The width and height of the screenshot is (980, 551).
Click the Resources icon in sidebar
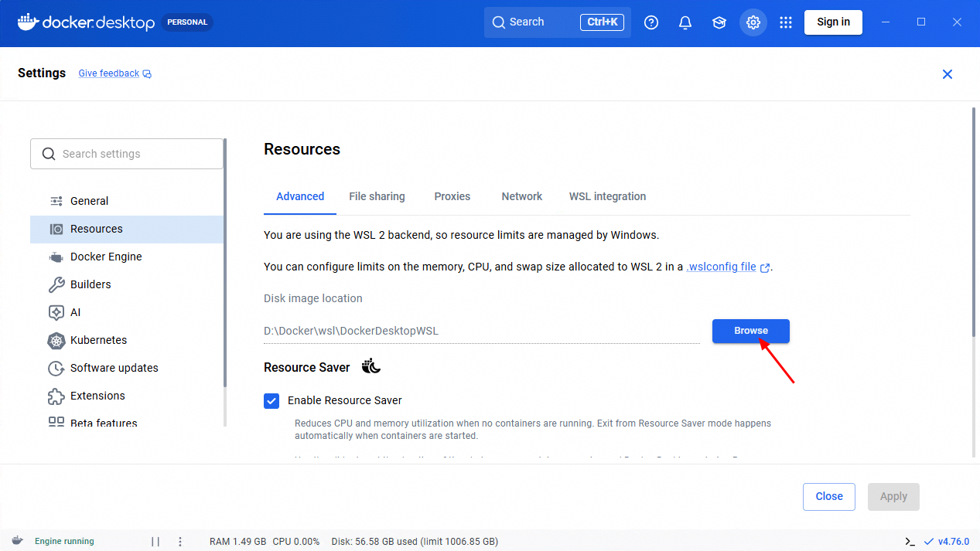(56, 229)
